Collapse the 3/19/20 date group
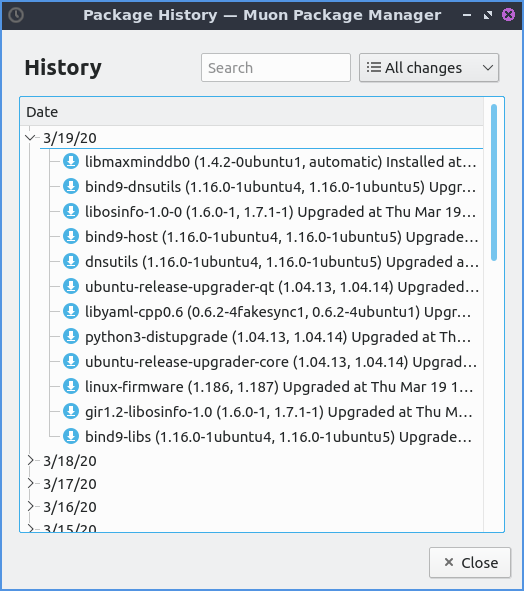The width and height of the screenshot is (524, 591). [31, 138]
